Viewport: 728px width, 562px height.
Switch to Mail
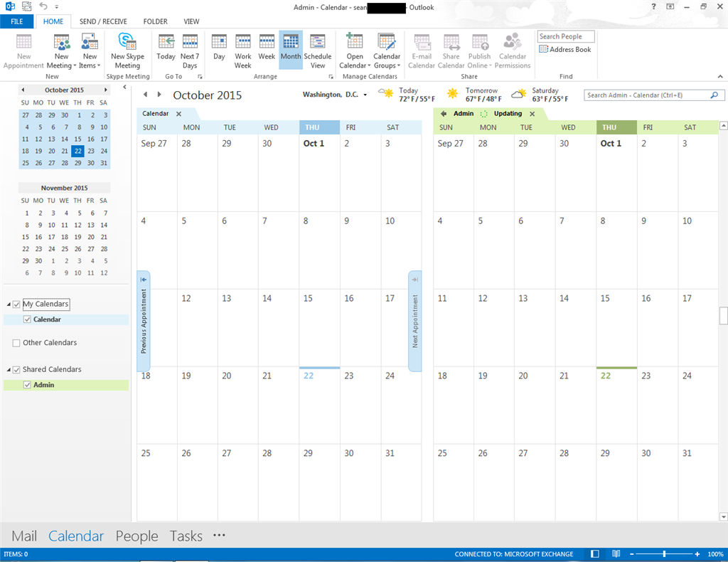click(24, 536)
